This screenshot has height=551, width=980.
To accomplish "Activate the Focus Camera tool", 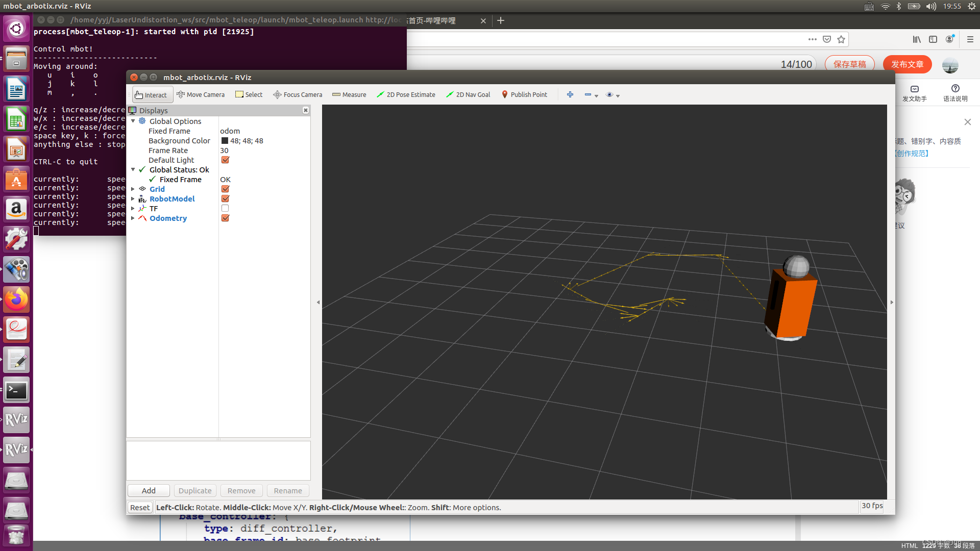I will [298, 94].
